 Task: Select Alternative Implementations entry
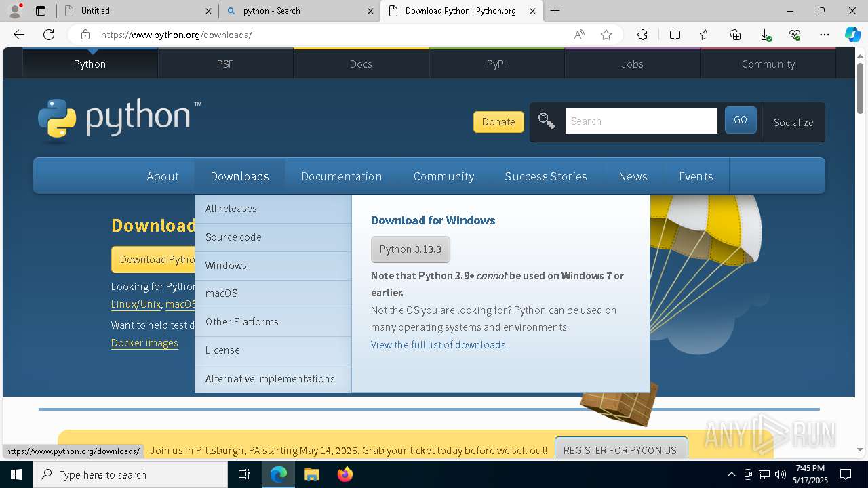click(x=273, y=379)
